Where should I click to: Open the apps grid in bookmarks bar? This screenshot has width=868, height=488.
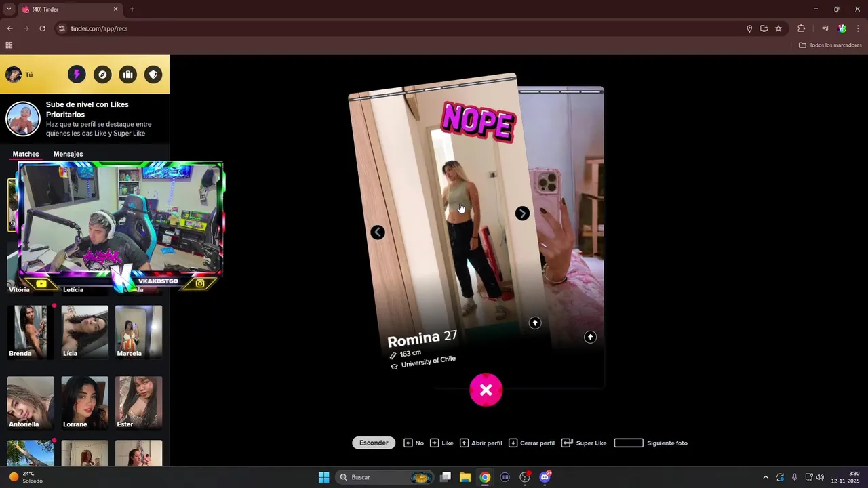(9, 45)
